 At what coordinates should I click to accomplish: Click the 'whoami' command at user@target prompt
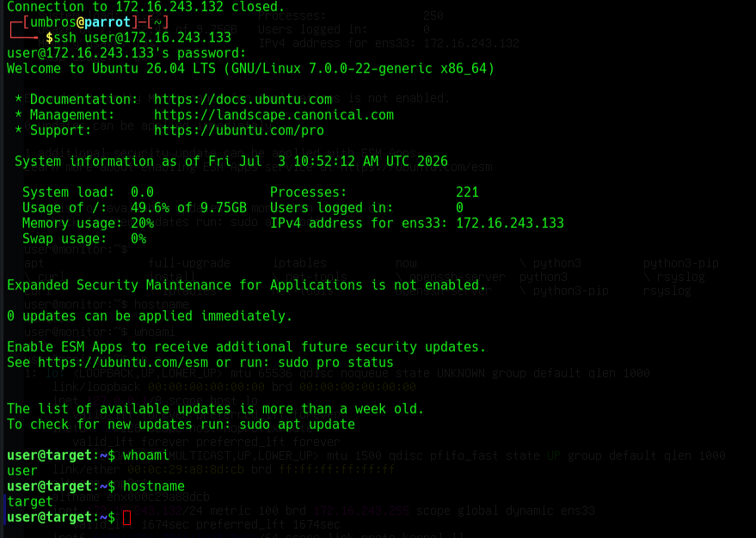pyautogui.click(x=146, y=455)
